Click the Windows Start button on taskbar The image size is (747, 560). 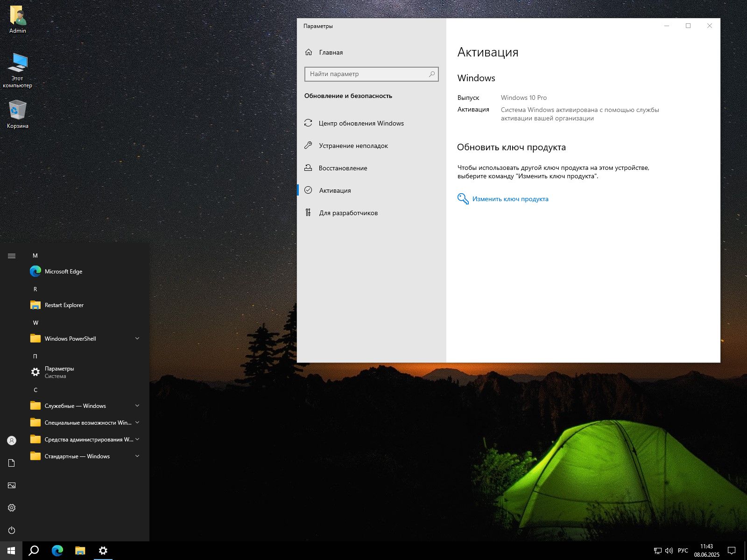11,551
